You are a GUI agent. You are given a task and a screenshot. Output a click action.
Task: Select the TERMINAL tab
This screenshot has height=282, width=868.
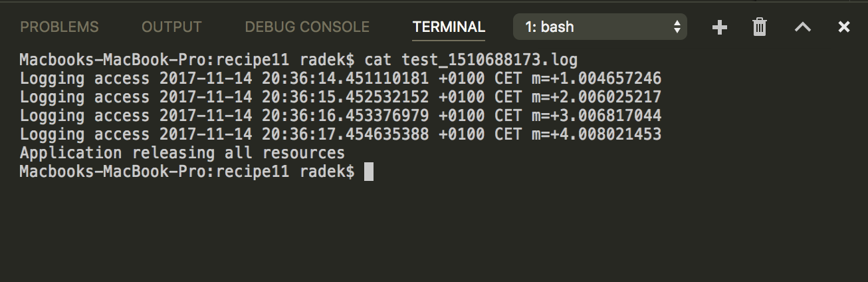point(449,27)
